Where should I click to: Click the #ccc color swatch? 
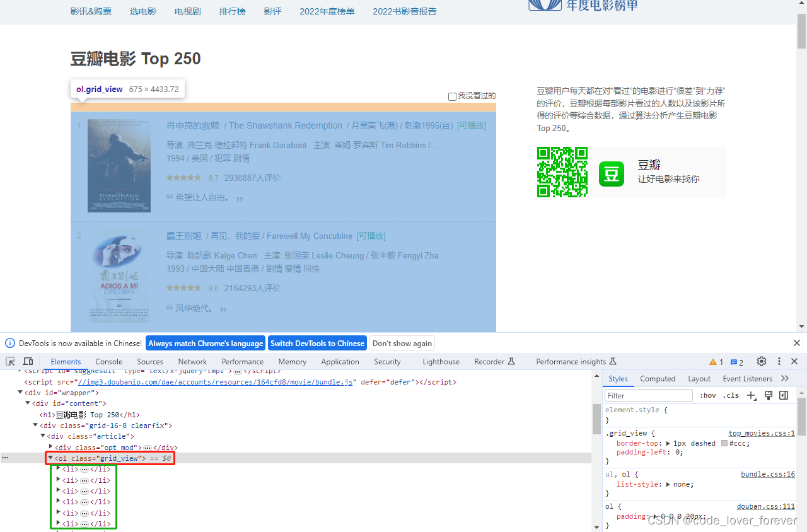[x=723, y=443]
